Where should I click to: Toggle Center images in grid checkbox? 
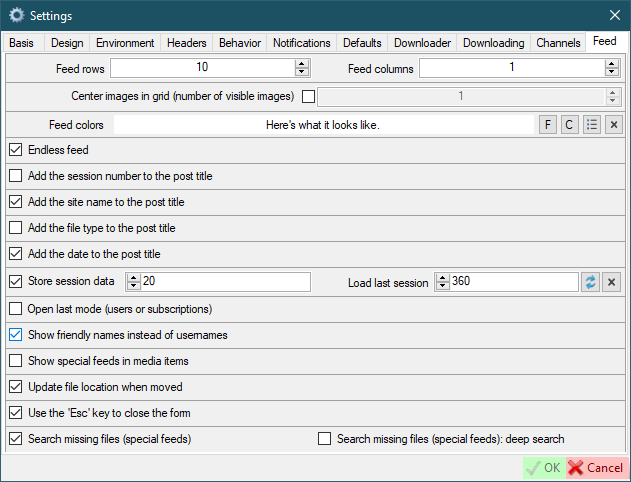pyautogui.click(x=308, y=97)
